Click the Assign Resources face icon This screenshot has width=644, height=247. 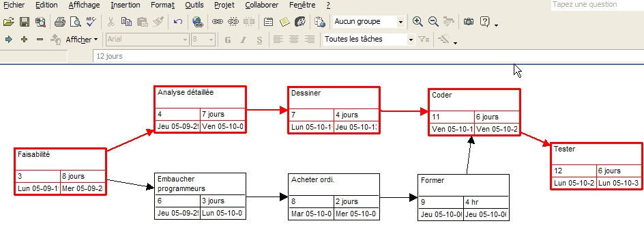point(300,22)
